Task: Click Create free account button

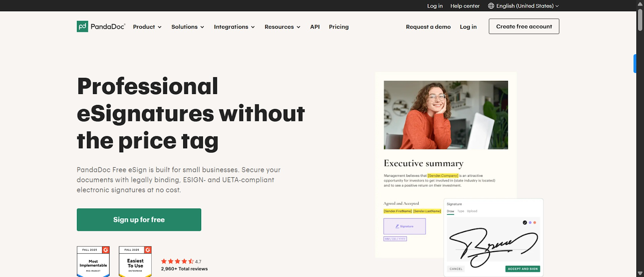Action: tap(524, 27)
